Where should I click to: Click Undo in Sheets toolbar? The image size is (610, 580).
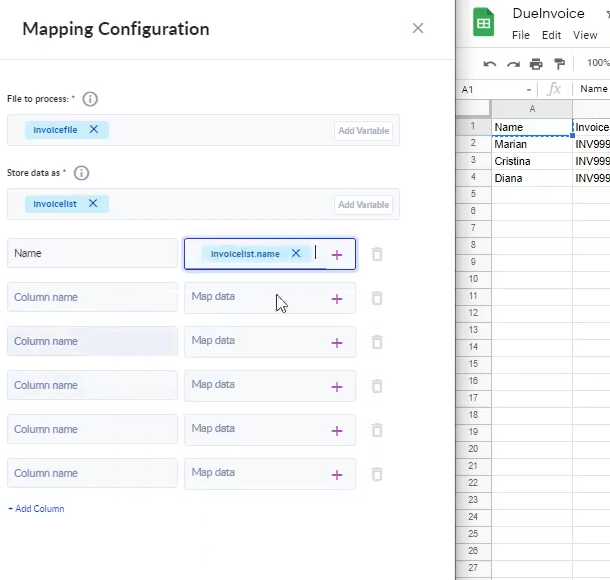pos(490,64)
